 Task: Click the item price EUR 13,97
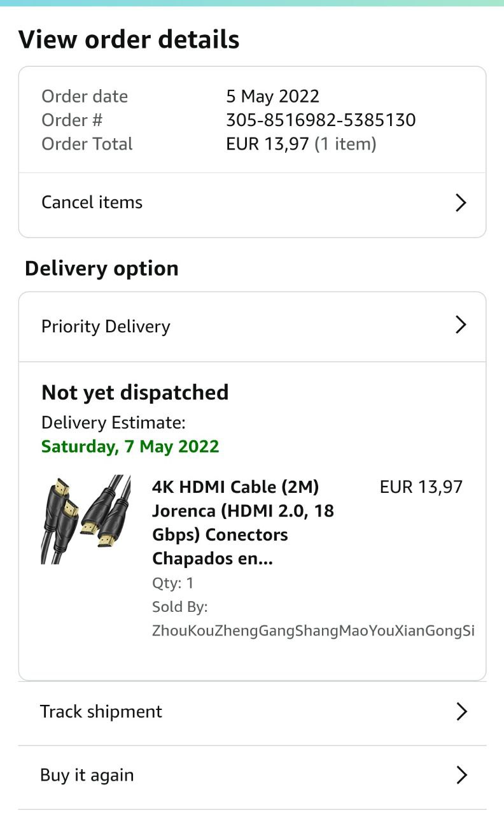coord(421,487)
